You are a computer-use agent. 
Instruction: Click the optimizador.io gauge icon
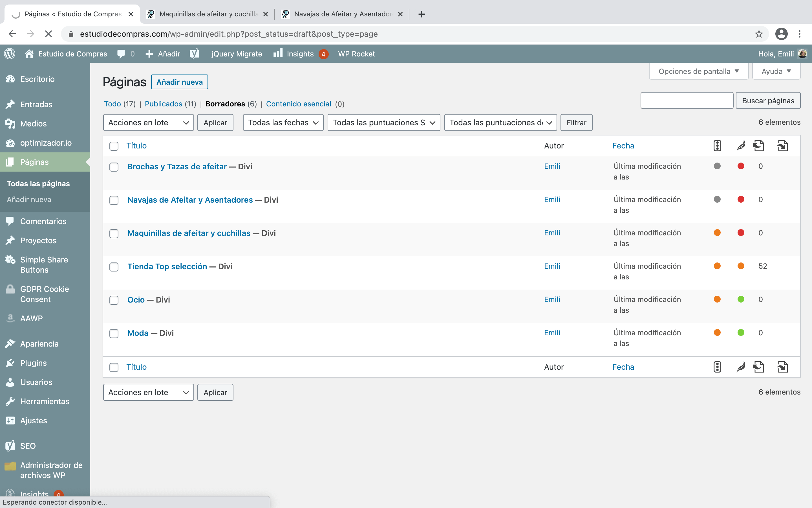click(x=10, y=143)
